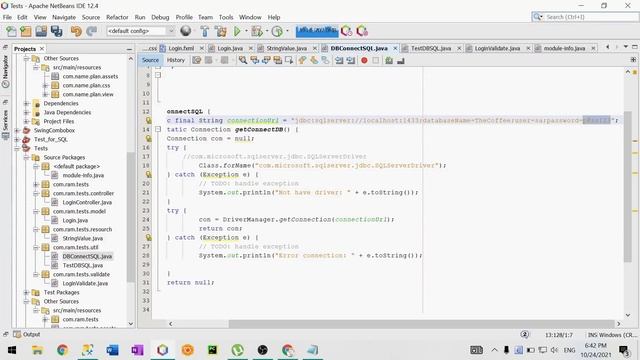Image resolution: width=640 pixels, height=360 pixels.
Task: Collapse the Tests project node
Action: tap(17, 149)
